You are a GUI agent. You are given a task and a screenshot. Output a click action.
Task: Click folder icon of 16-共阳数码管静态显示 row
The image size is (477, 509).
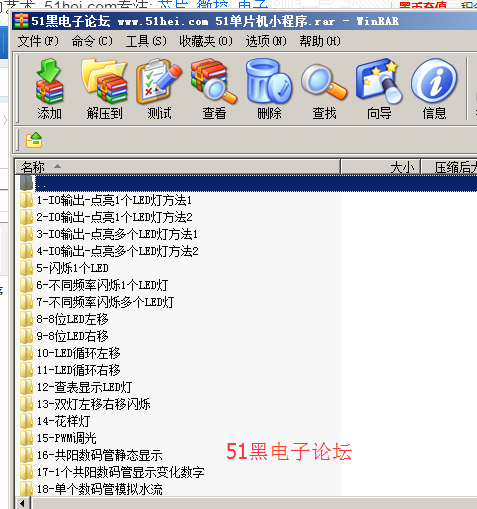pos(26,455)
